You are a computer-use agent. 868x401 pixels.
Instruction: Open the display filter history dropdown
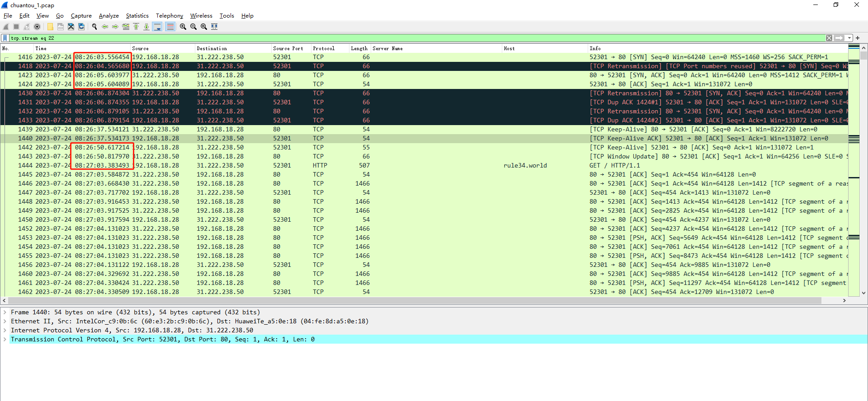[x=849, y=38]
